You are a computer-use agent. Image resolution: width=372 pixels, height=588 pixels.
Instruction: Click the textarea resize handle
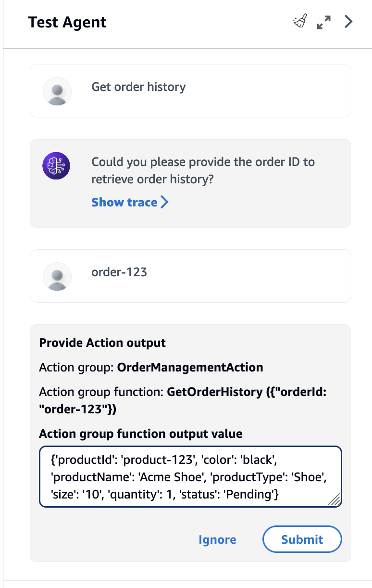point(335,500)
